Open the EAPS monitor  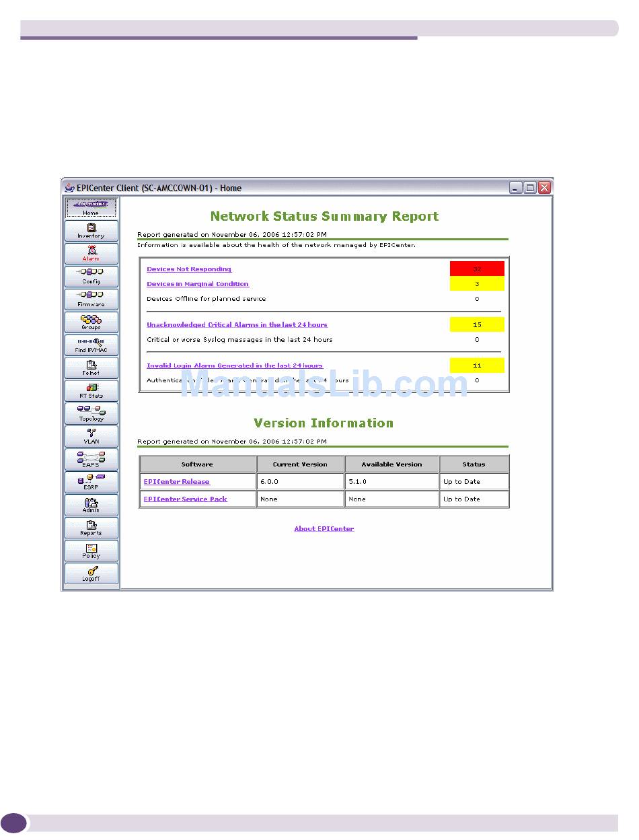point(91,460)
